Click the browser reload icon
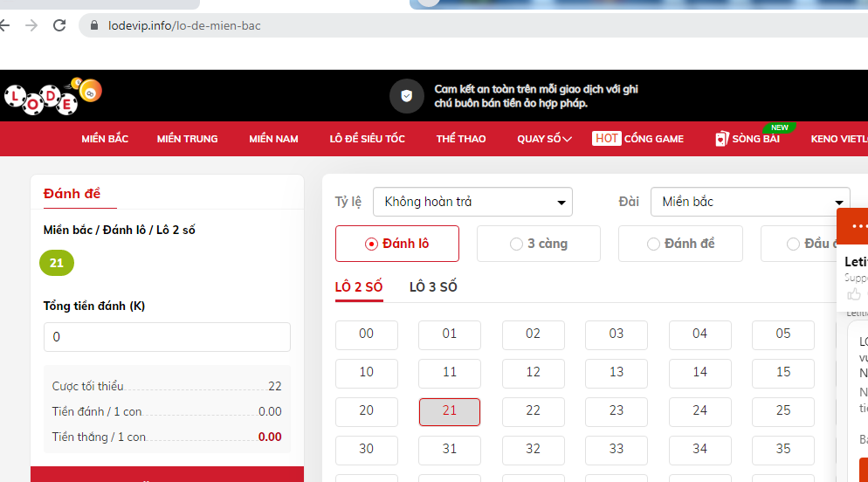This screenshot has width=868, height=482. pyautogui.click(x=59, y=25)
